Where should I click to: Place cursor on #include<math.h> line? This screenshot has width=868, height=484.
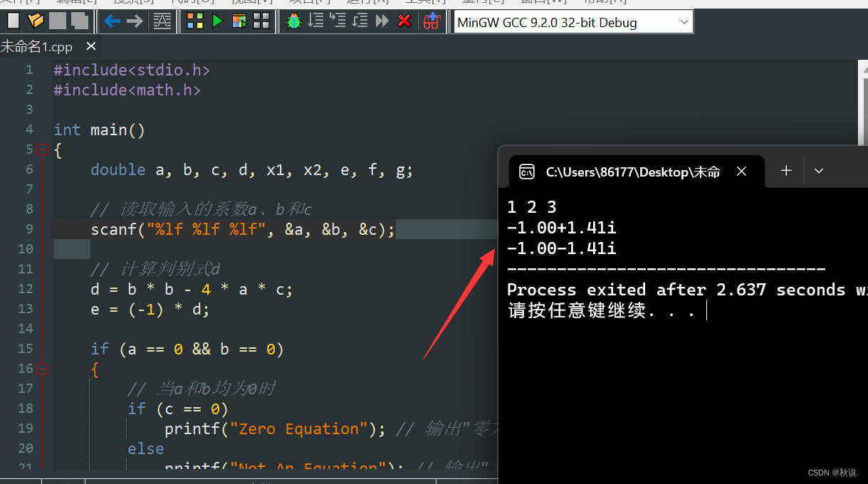click(127, 90)
